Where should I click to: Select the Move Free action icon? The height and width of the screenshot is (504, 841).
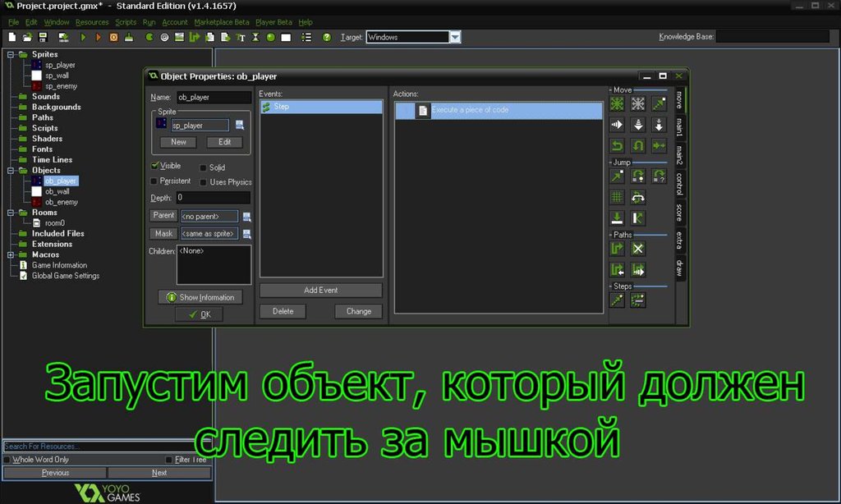(x=637, y=103)
